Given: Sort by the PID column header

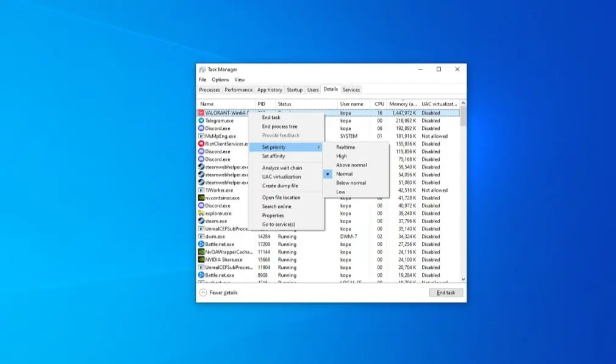Looking at the screenshot, I should pos(265,104).
